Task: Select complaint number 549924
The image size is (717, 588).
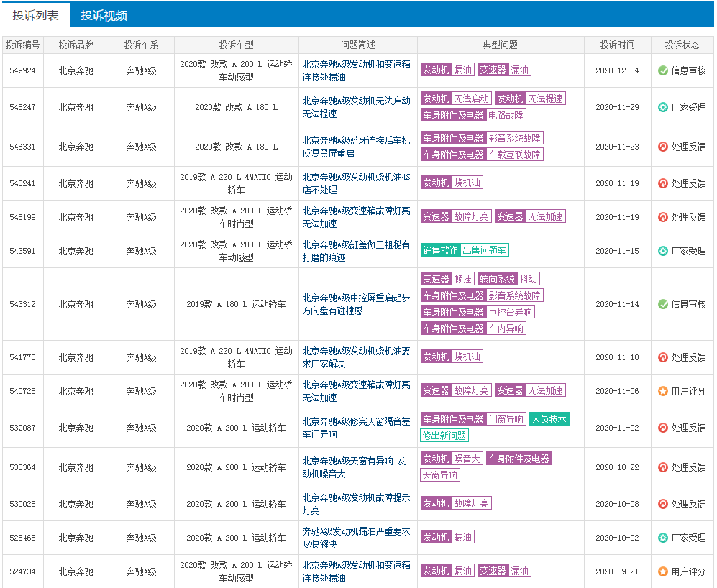Action: coord(22,71)
